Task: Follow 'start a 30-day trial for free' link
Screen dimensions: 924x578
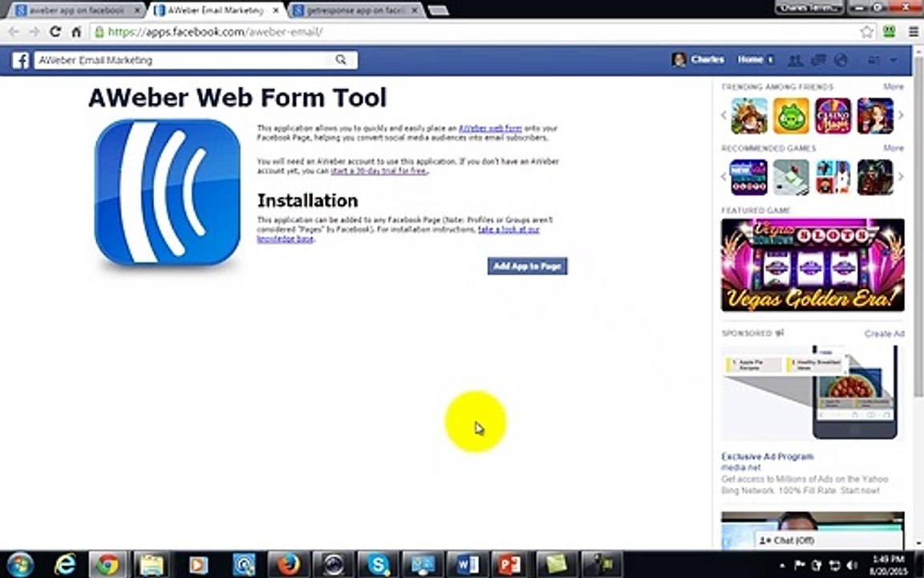Action: [379, 170]
